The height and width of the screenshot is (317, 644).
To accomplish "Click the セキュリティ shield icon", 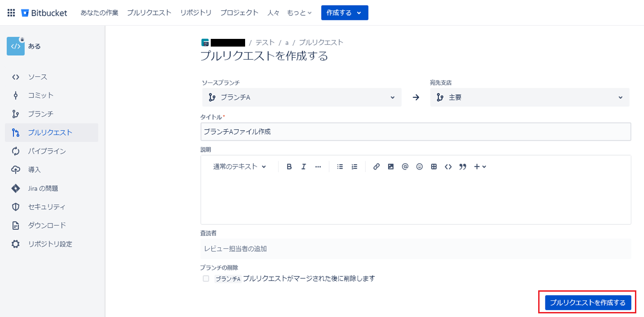I will click(x=16, y=207).
